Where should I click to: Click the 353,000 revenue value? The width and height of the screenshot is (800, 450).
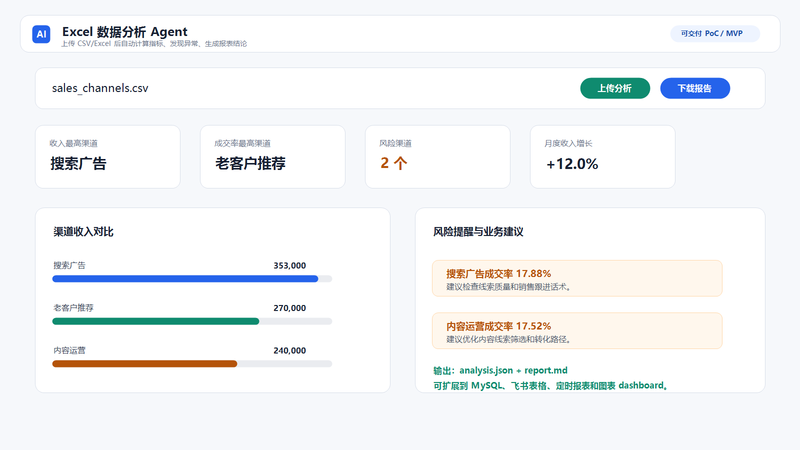290,265
